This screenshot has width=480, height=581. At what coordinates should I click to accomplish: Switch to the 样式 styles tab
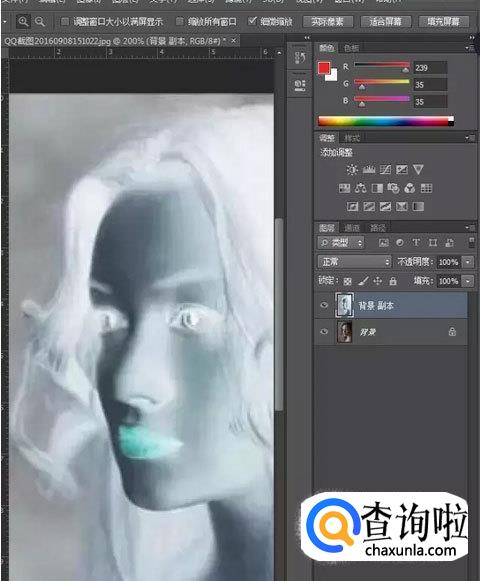[x=352, y=138]
